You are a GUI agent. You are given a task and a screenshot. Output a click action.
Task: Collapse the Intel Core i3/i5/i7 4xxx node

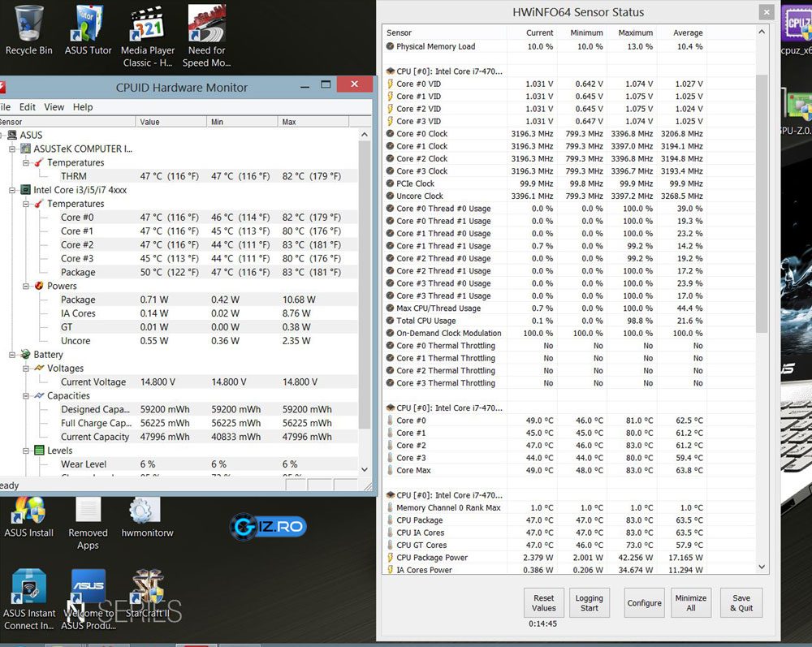click(x=12, y=191)
